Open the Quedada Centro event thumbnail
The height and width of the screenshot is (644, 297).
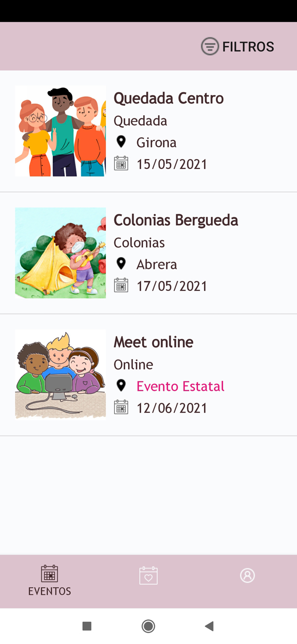coord(60,131)
